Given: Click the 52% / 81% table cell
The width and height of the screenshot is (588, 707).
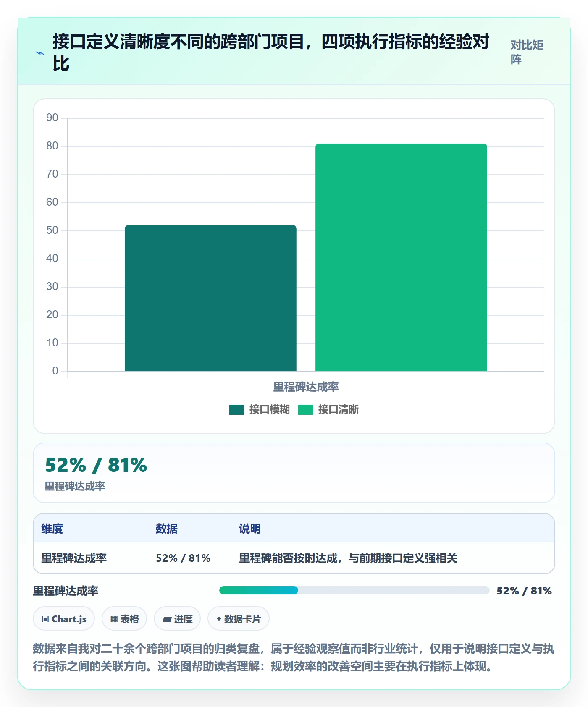Looking at the screenshot, I should click(x=183, y=558).
